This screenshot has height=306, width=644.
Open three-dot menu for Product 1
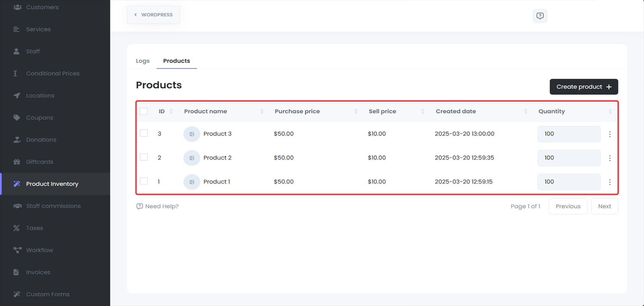click(x=609, y=182)
